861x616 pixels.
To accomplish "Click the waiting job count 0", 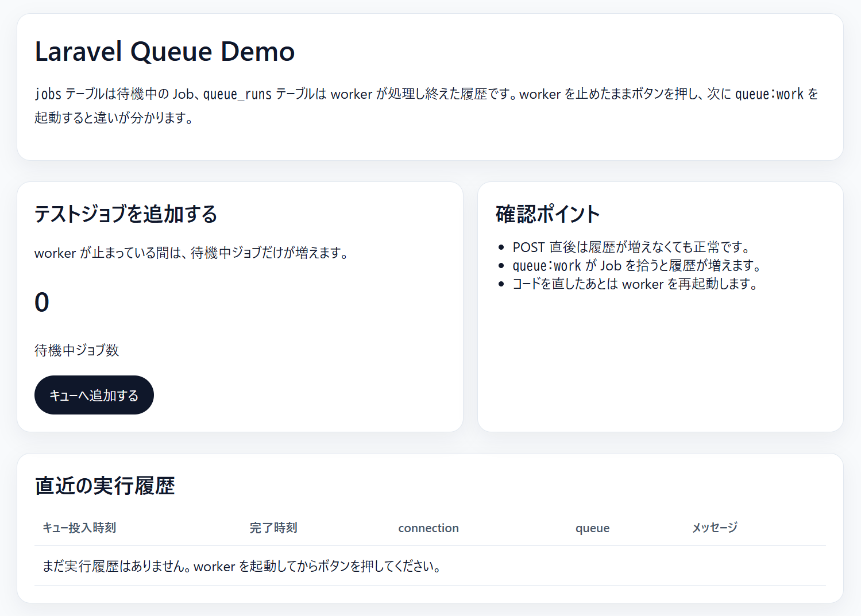I will pos(42,302).
